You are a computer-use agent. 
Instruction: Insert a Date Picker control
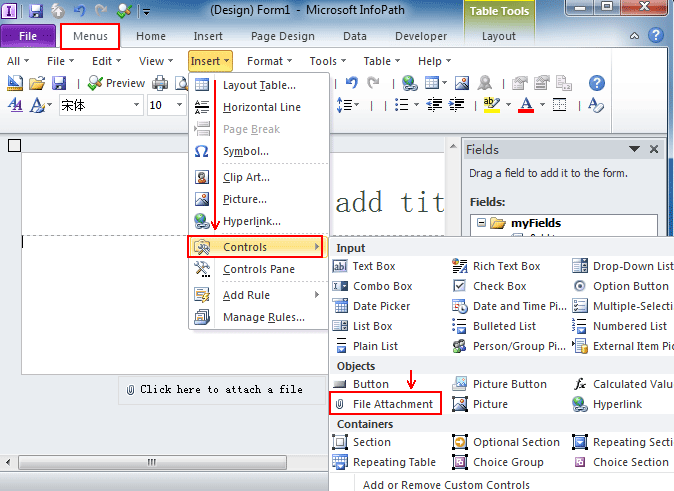coord(372,306)
